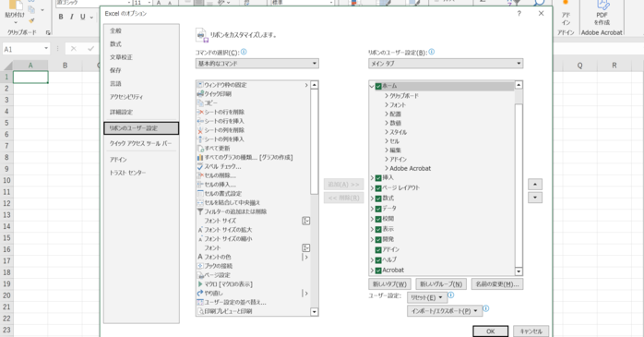This screenshot has width=644, height=337.
Task: Click the move-up arrow button beside ribbon list
Action: pyautogui.click(x=535, y=184)
